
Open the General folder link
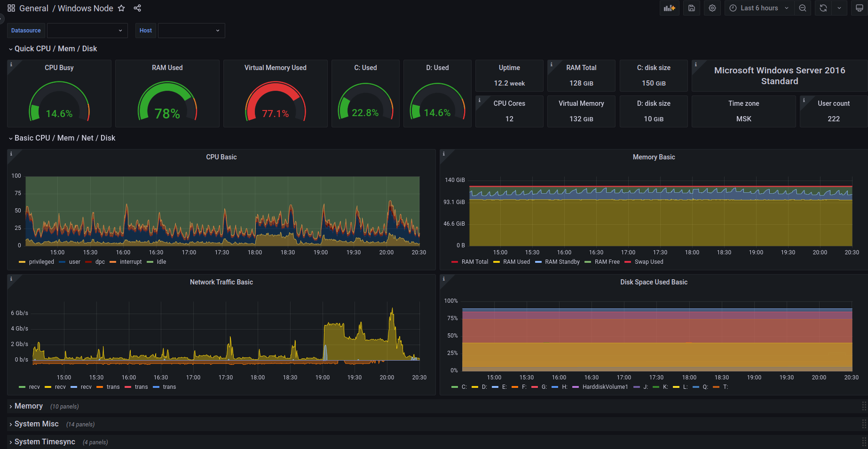(34, 8)
